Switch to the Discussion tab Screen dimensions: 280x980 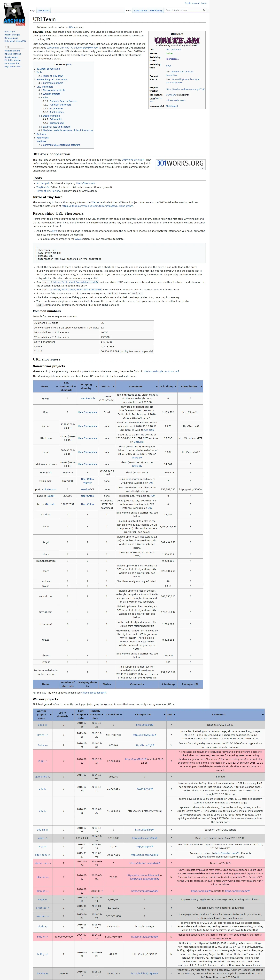pos(43,11)
